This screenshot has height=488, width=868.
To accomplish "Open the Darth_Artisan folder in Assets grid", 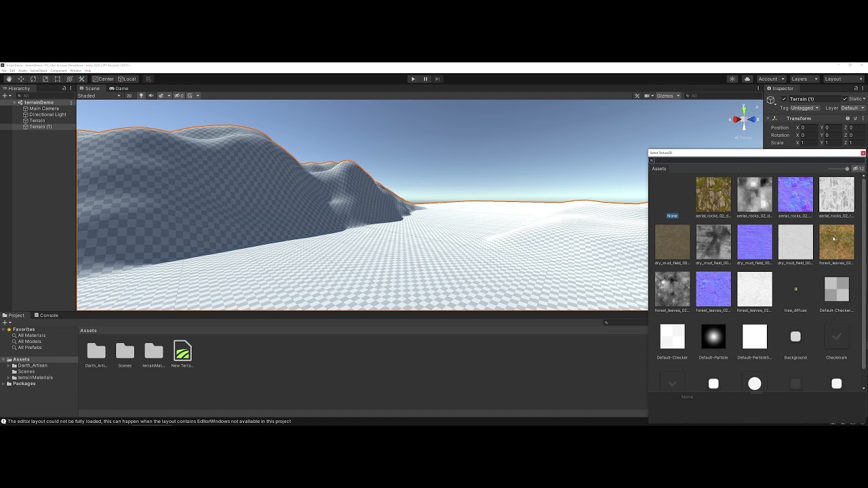I will point(96,350).
